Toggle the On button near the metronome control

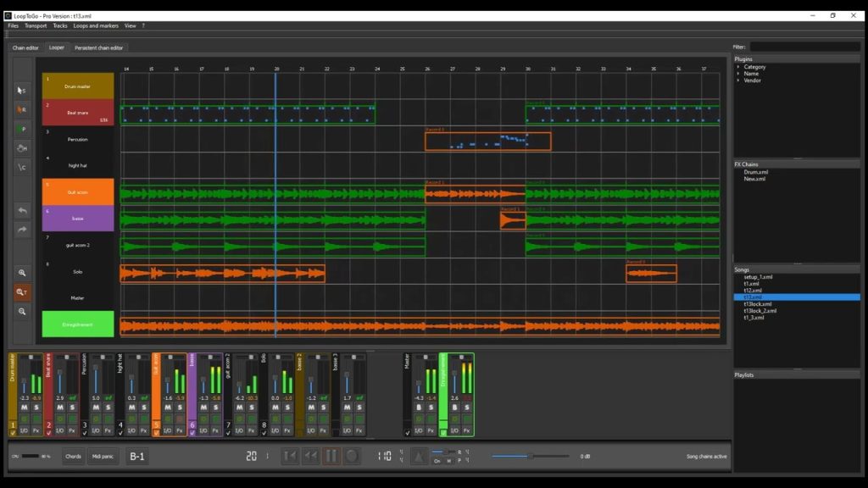tap(437, 461)
